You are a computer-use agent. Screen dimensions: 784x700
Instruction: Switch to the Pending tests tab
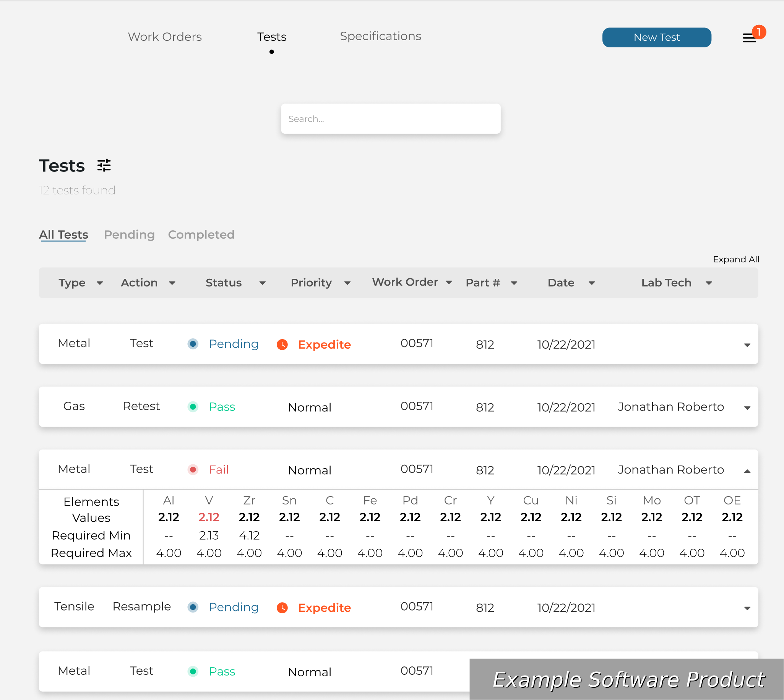coord(129,234)
